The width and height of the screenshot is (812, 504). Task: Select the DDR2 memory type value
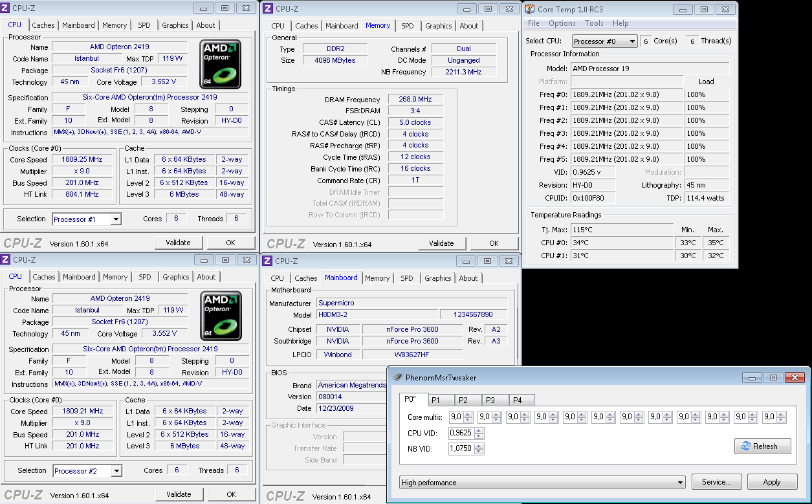[x=335, y=49]
